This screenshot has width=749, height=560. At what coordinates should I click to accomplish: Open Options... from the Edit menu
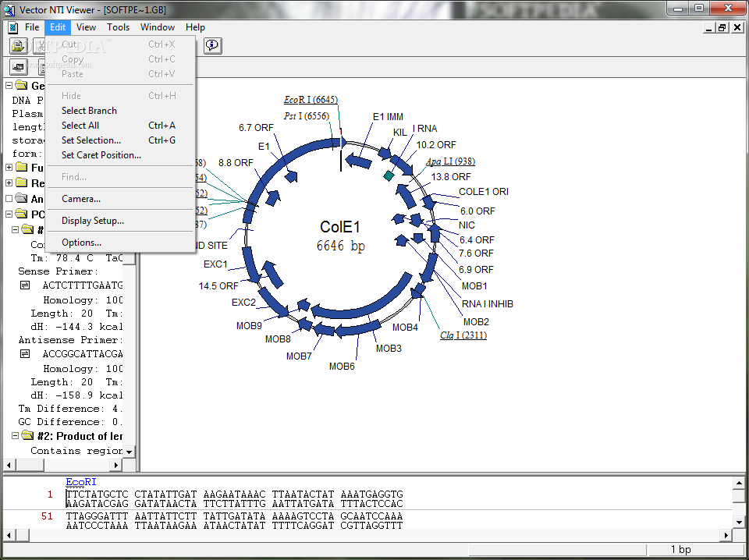coord(120,243)
